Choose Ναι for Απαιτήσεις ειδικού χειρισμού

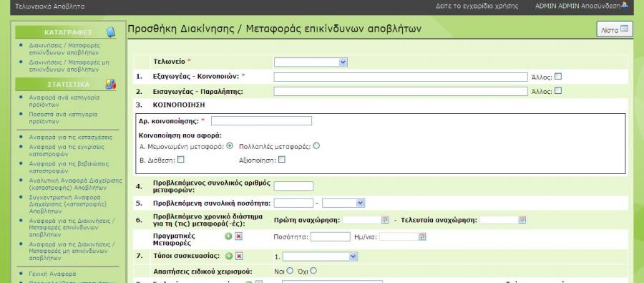click(x=290, y=271)
